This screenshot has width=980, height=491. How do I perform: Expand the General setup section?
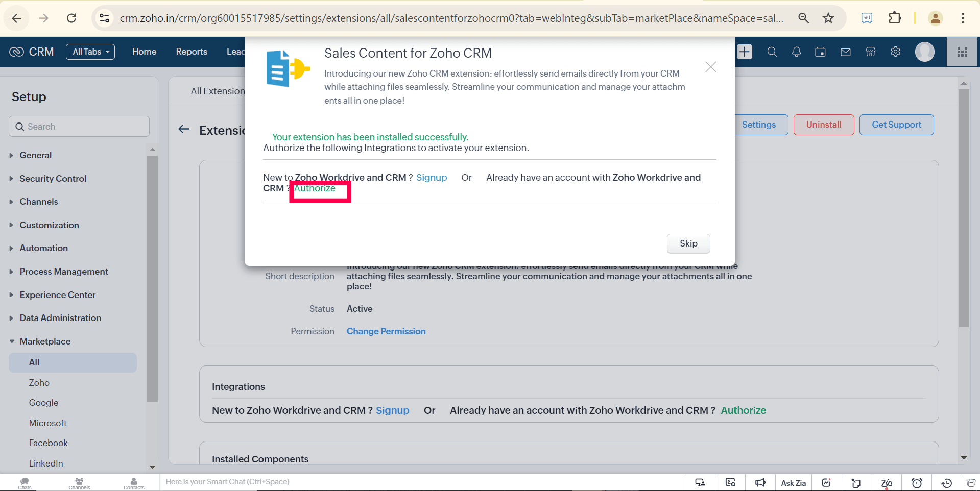tap(35, 155)
